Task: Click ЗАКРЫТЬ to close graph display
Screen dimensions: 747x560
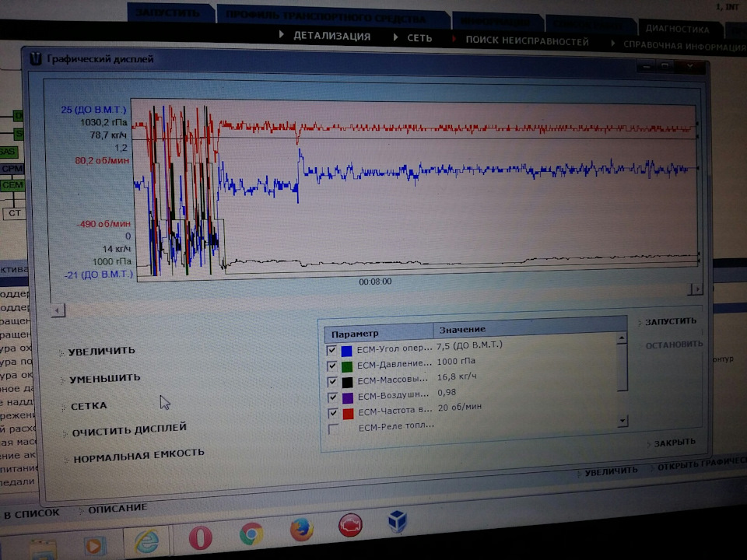Action: coord(675,443)
